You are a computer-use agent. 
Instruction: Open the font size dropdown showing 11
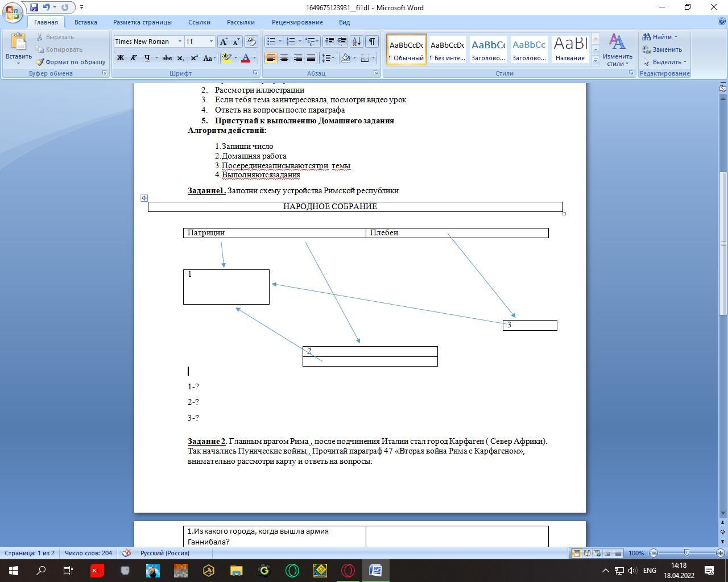tap(211, 41)
